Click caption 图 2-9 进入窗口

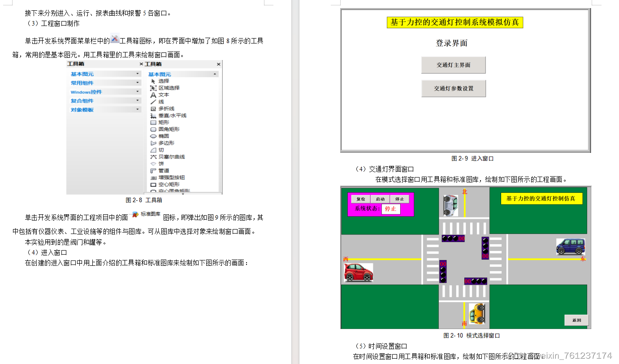[x=472, y=158]
